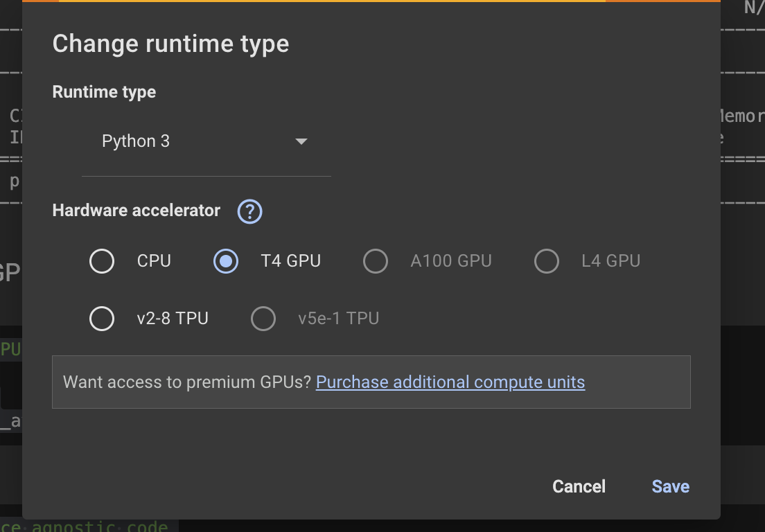Choose the T4 GPU radio circle

coord(226,261)
